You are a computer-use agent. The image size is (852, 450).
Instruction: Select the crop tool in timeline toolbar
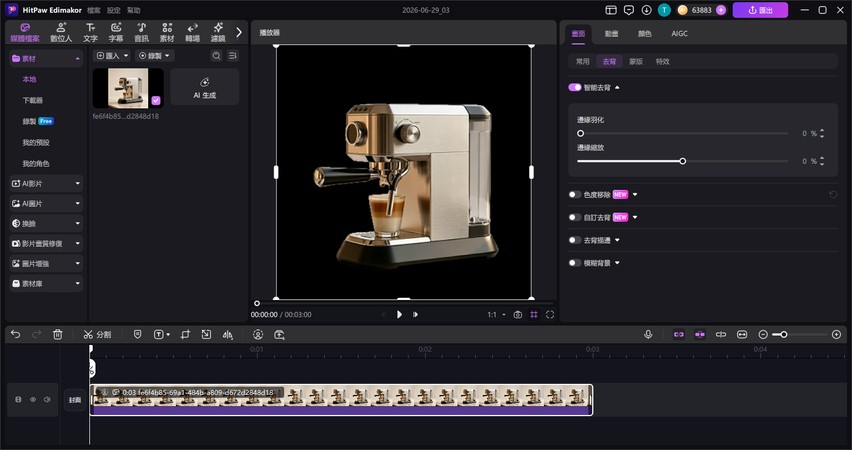click(185, 335)
